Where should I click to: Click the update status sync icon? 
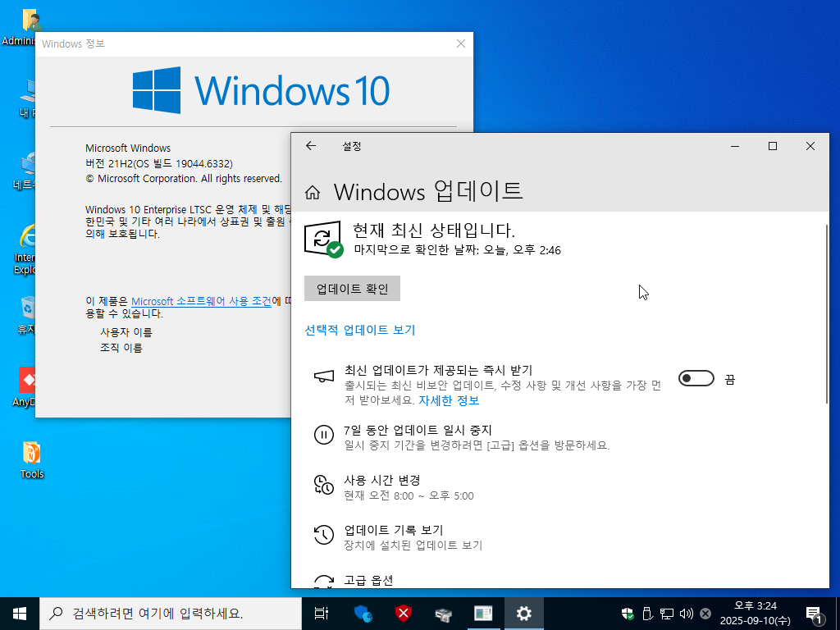point(323,239)
